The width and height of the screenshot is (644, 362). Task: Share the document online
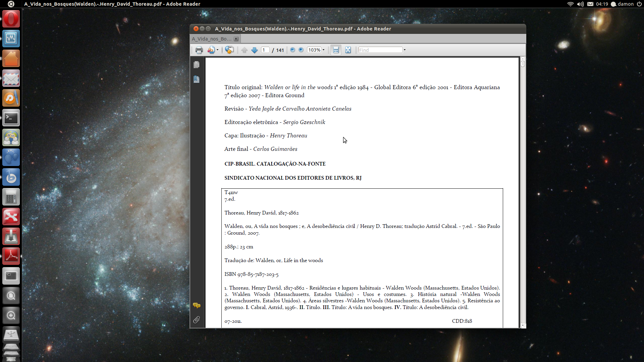[x=229, y=50]
